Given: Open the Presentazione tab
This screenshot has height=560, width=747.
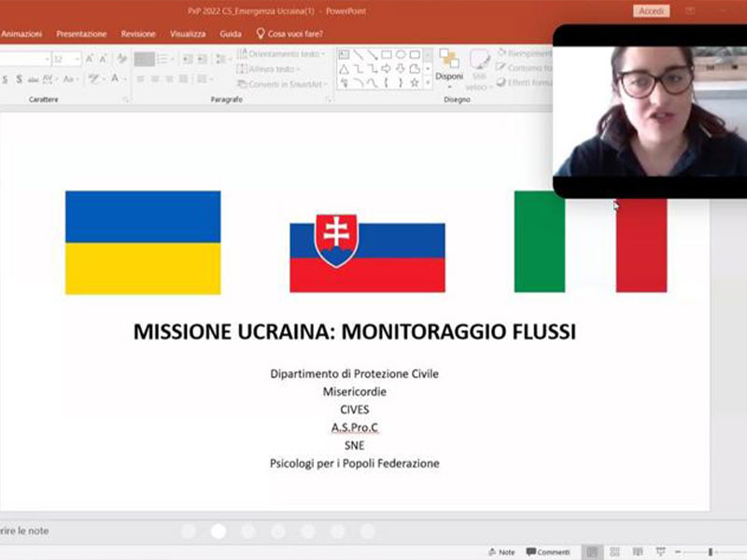Looking at the screenshot, I should click(81, 34).
